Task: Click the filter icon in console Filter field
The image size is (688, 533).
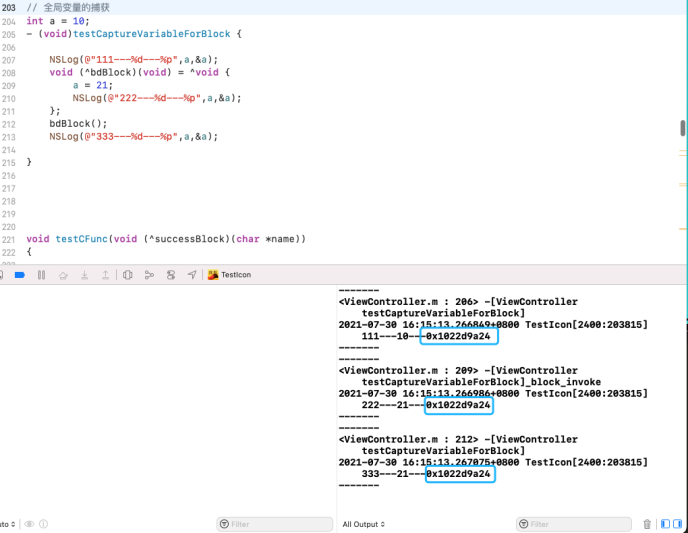Action: pos(523,524)
